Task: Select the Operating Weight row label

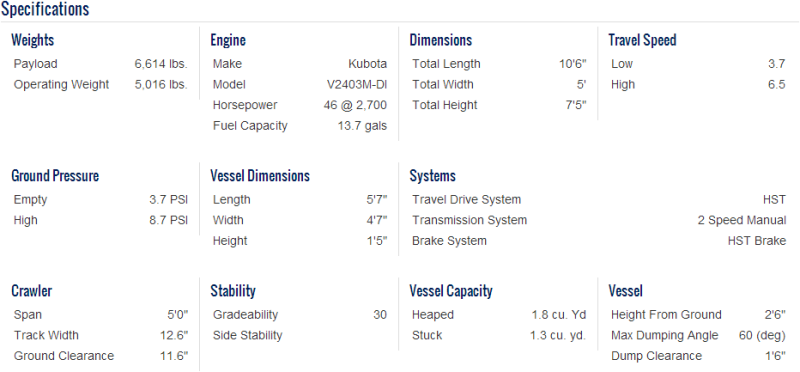Action: click(x=61, y=84)
